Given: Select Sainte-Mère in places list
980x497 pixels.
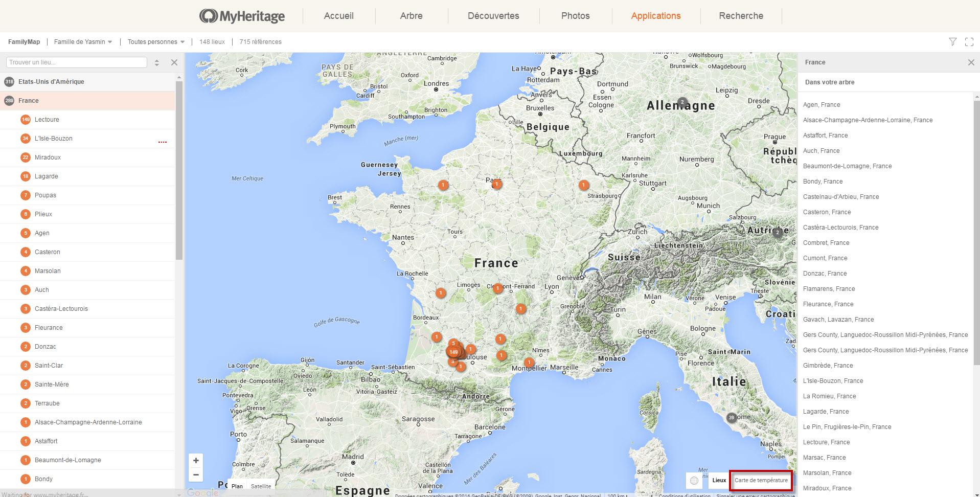Looking at the screenshot, I should (87, 385).
